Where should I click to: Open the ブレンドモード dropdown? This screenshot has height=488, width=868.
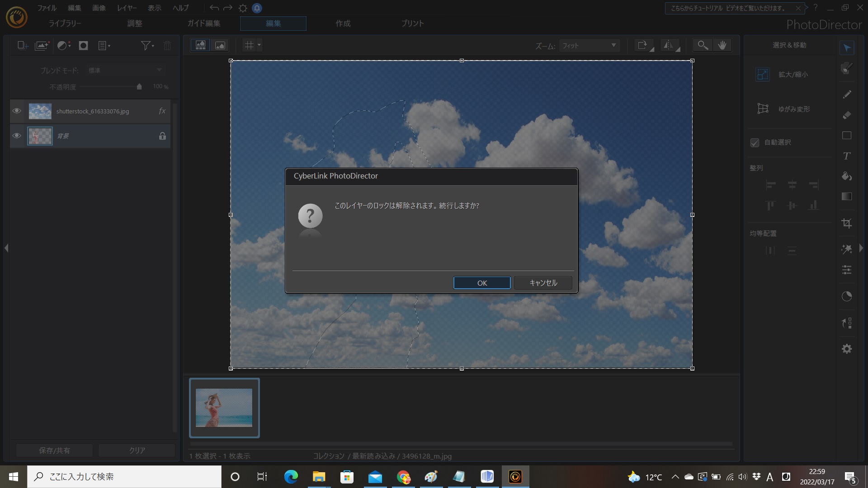coord(125,70)
